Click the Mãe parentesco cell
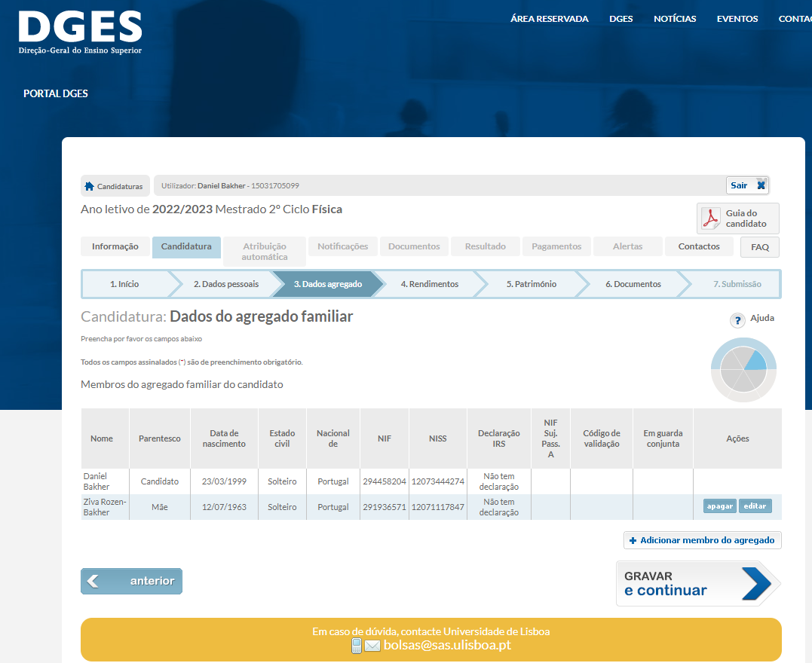 pyautogui.click(x=160, y=507)
